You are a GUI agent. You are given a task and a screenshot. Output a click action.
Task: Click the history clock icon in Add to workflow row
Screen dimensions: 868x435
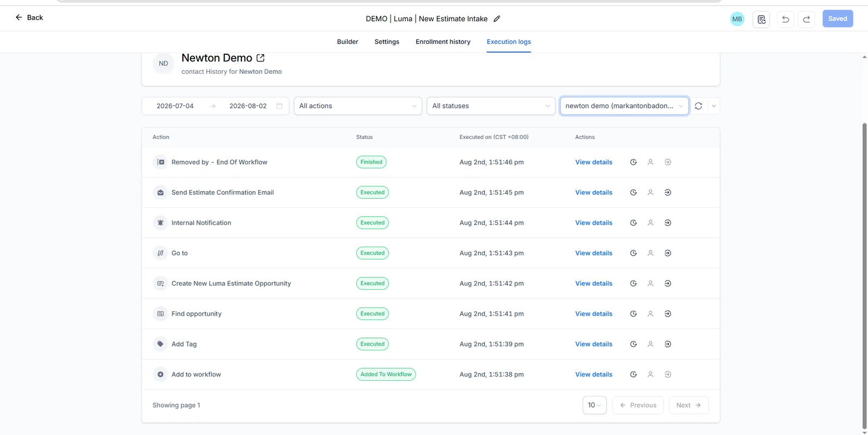pyautogui.click(x=633, y=374)
